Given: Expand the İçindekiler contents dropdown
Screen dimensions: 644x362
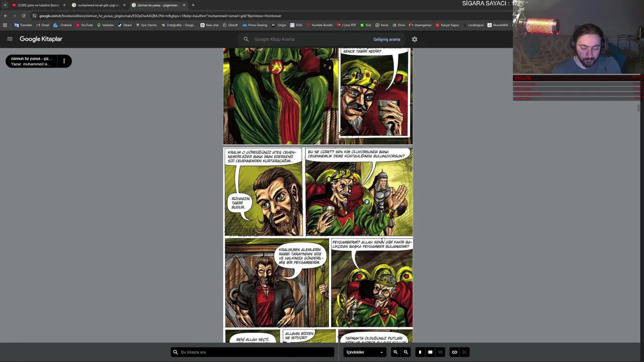Looking at the screenshot, I should tap(365, 352).
